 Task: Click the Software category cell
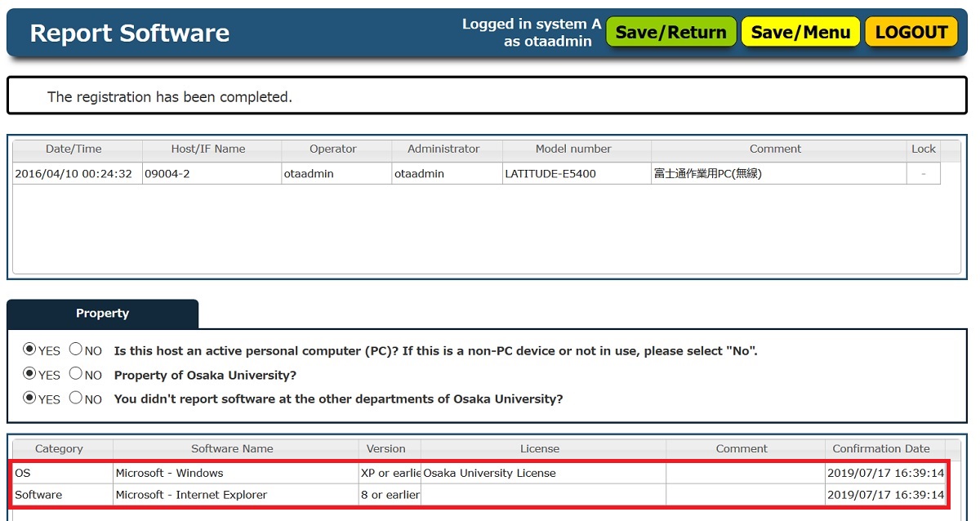pyautogui.click(x=63, y=495)
